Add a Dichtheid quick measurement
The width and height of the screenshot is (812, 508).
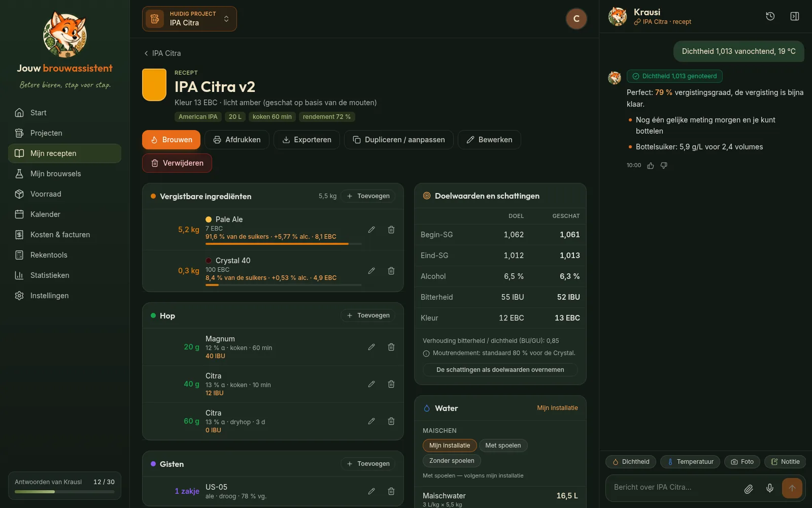pyautogui.click(x=631, y=462)
